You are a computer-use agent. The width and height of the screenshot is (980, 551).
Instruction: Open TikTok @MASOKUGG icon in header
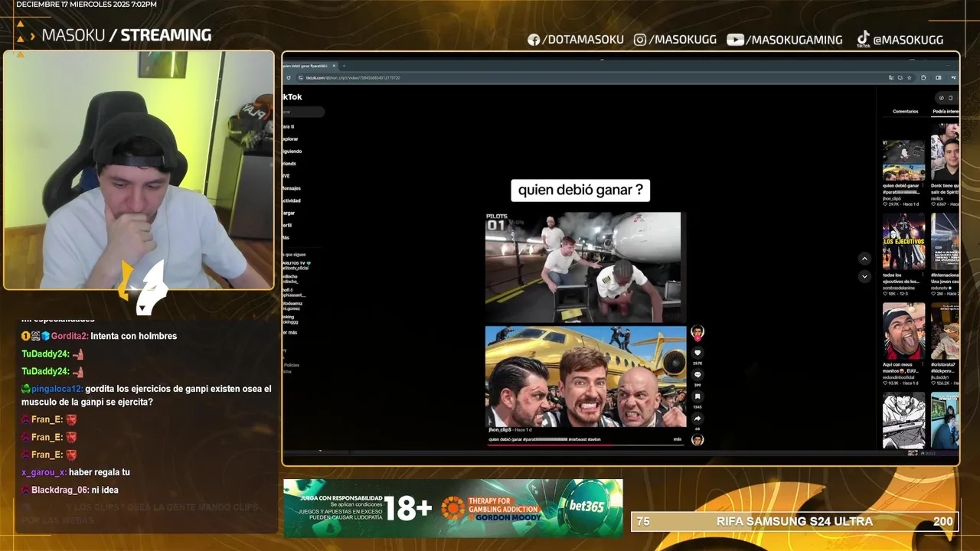click(863, 40)
